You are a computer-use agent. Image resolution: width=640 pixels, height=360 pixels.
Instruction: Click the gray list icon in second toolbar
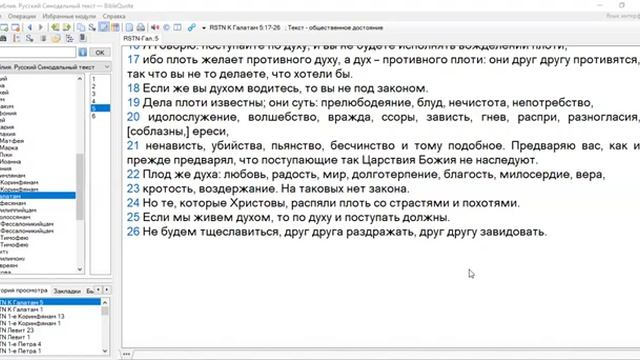click(43, 38)
